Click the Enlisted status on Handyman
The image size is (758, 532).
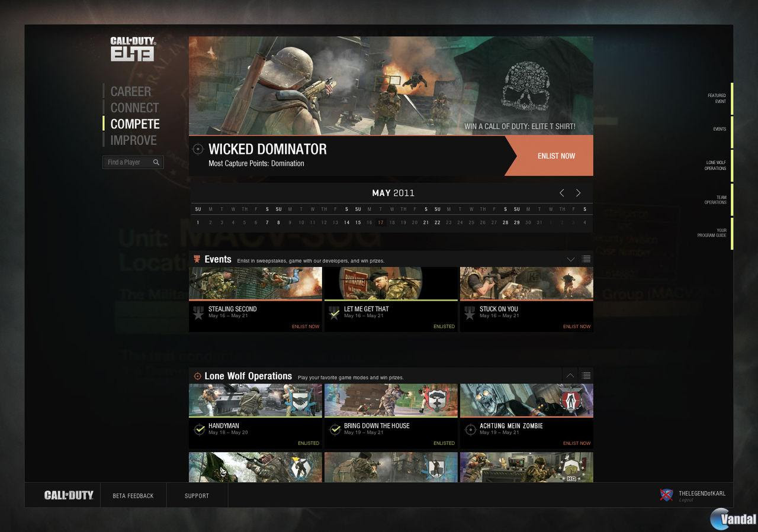[x=309, y=443]
